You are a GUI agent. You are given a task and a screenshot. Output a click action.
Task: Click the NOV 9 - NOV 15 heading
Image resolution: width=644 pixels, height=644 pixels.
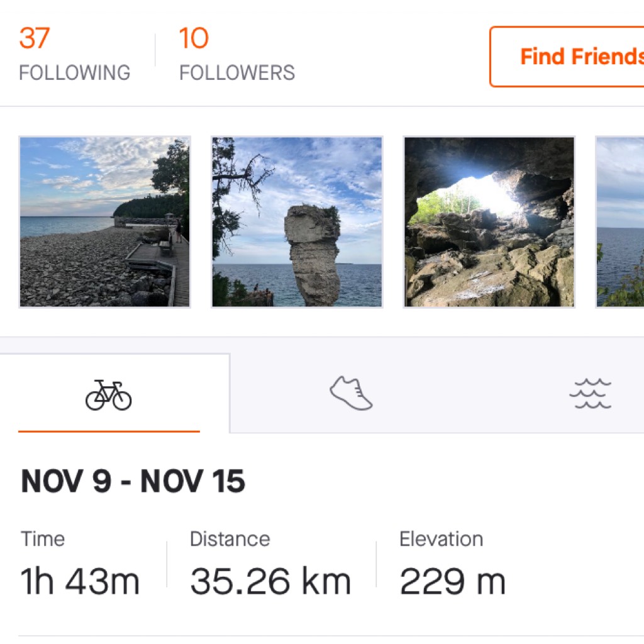[x=133, y=482]
